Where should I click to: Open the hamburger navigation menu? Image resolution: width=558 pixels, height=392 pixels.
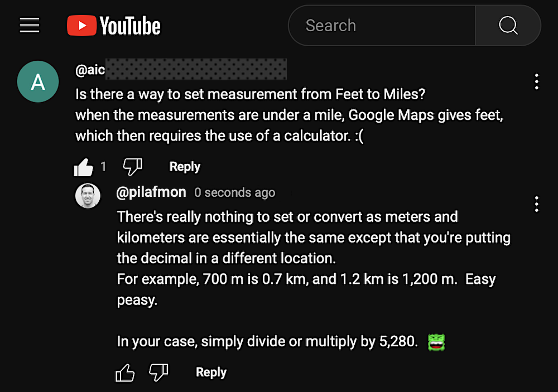tap(29, 25)
